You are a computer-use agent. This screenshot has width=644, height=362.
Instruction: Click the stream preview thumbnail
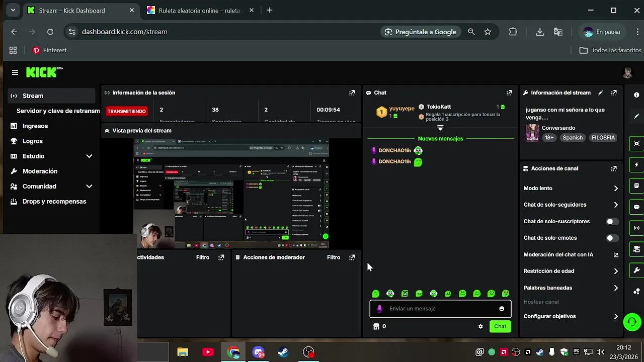[231, 194]
